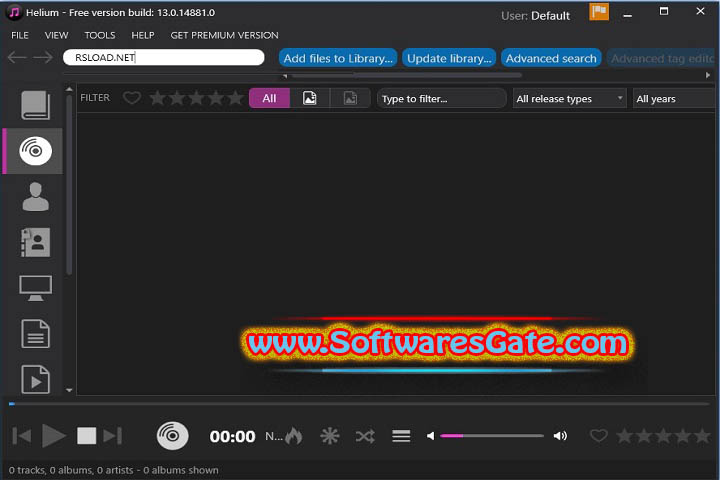This screenshot has height=480, width=720.
Task: Start playback with Play button
Action: coord(53,436)
